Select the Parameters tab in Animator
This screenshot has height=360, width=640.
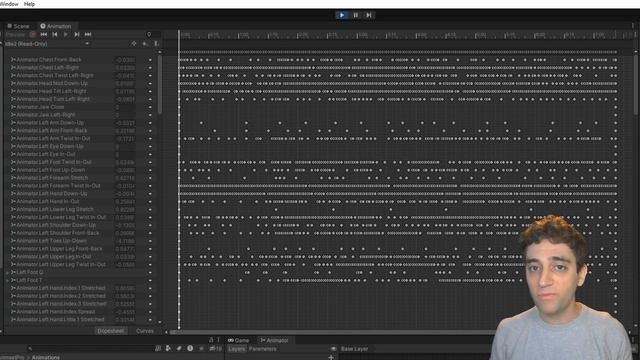pos(262,349)
